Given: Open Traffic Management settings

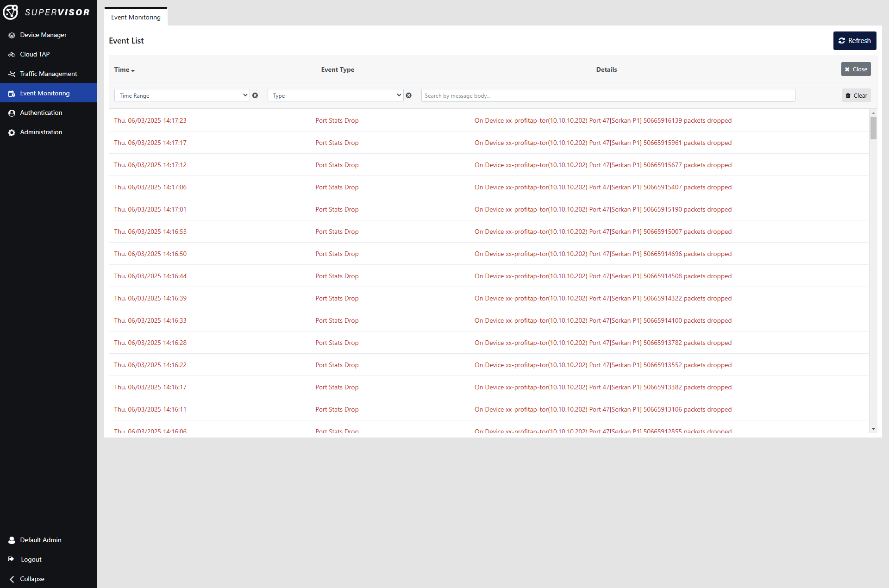Looking at the screenshot, I should coord(48,74).
